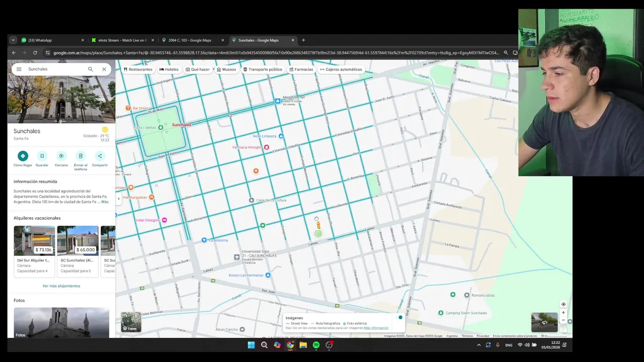Click the Megatonet map pin
This screenshot has width=644, height=362.
[x=277, y=101]
